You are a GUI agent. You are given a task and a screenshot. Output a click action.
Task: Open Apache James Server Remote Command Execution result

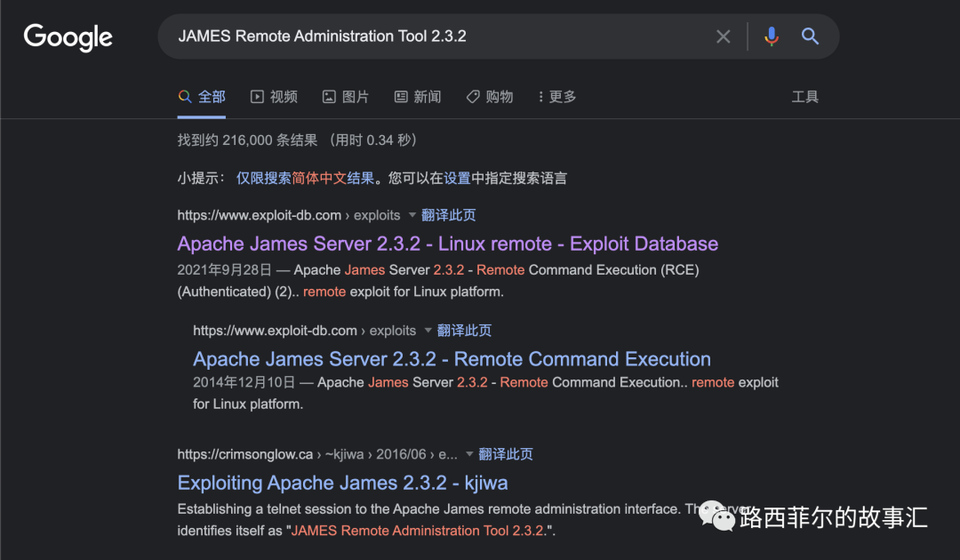(452, 358)
